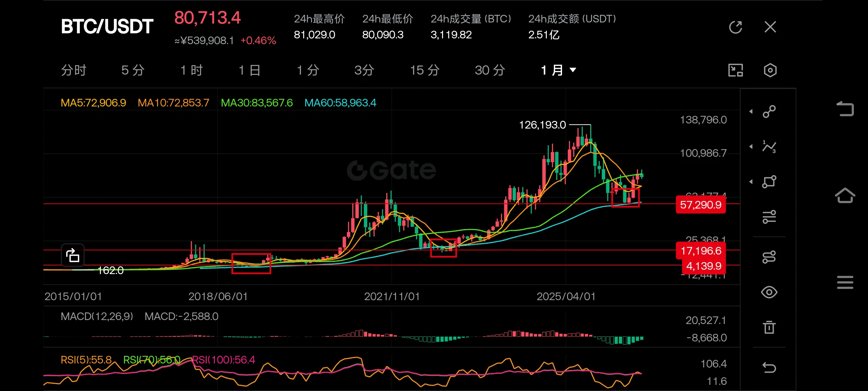The height and width of the screenshot is (391, 868).
Task: Select the wave pattern drawing tool
Action: (x=769, y=147)
